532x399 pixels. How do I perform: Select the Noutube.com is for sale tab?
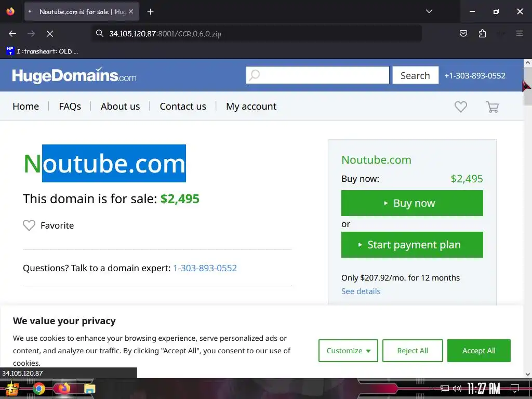coord(82,12)
